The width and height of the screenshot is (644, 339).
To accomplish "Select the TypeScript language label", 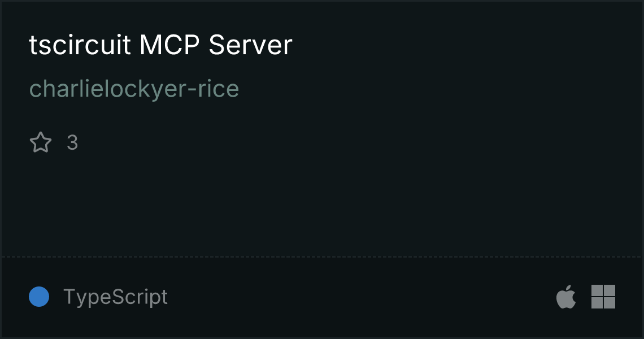I will [115, 297].
